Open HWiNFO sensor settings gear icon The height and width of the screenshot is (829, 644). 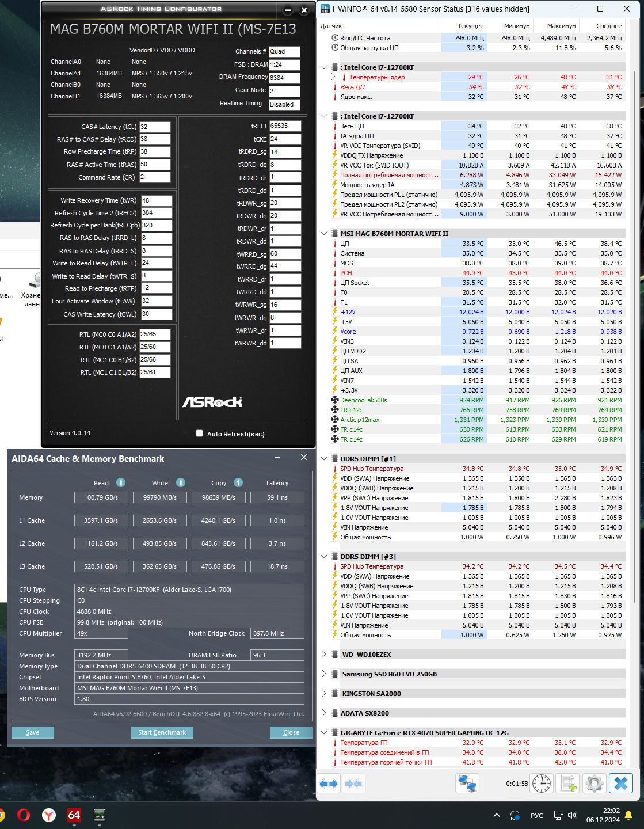click(x=595, y=784)
